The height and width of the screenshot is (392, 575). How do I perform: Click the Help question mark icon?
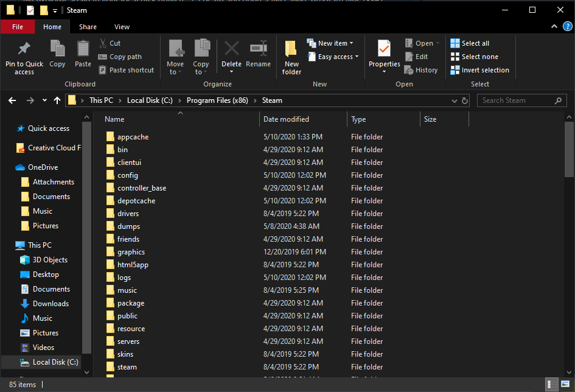pos(567,26)
